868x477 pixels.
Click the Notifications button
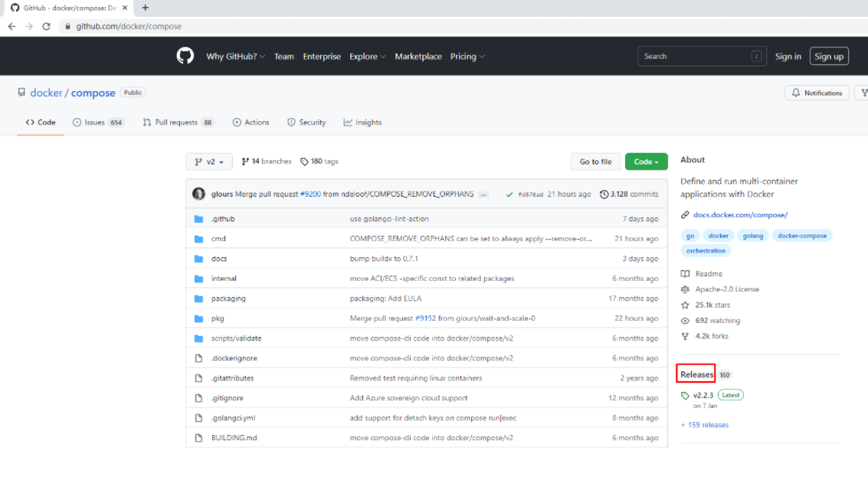[x=817, y=93]
